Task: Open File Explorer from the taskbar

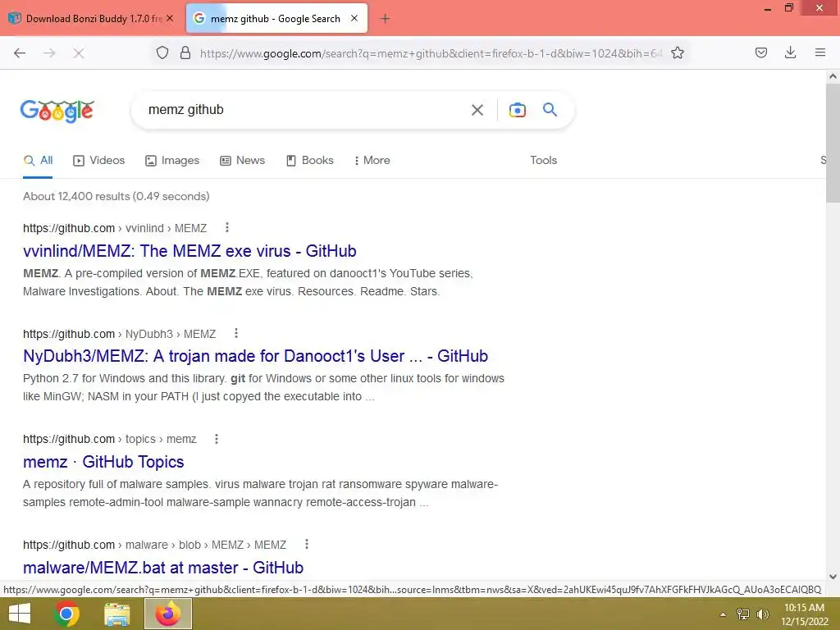Action: (x=117, y=614)
